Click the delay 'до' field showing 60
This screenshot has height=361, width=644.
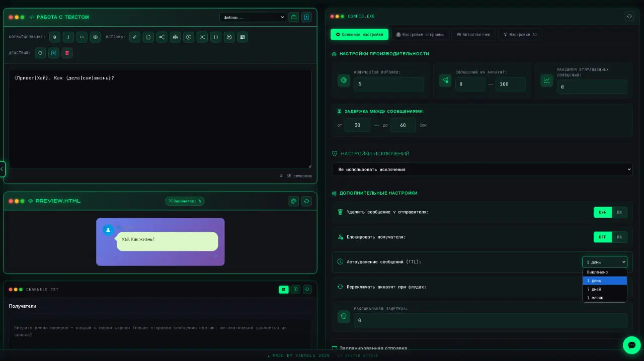pos(403,125)
